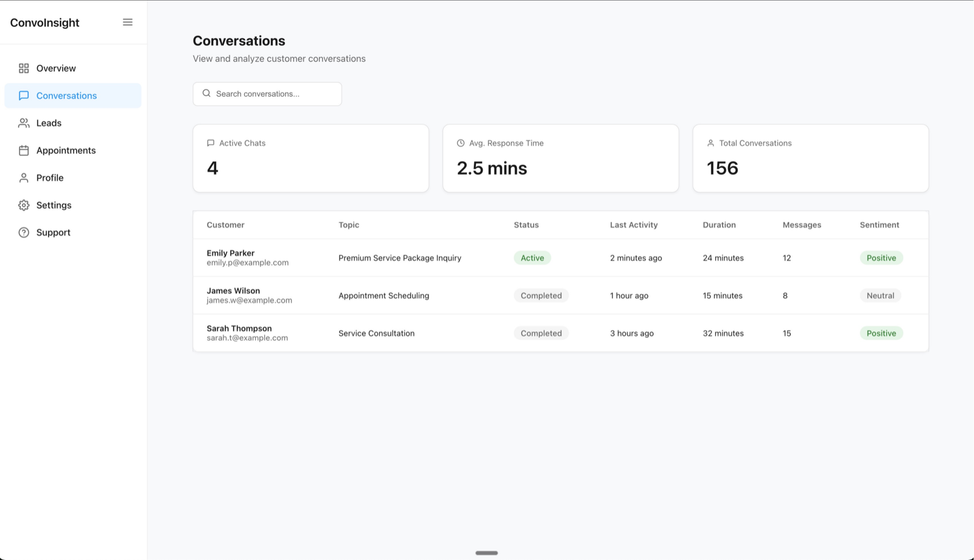Click the Active status badge
This screenshot has height=560, width=974.
coord(532,258)
